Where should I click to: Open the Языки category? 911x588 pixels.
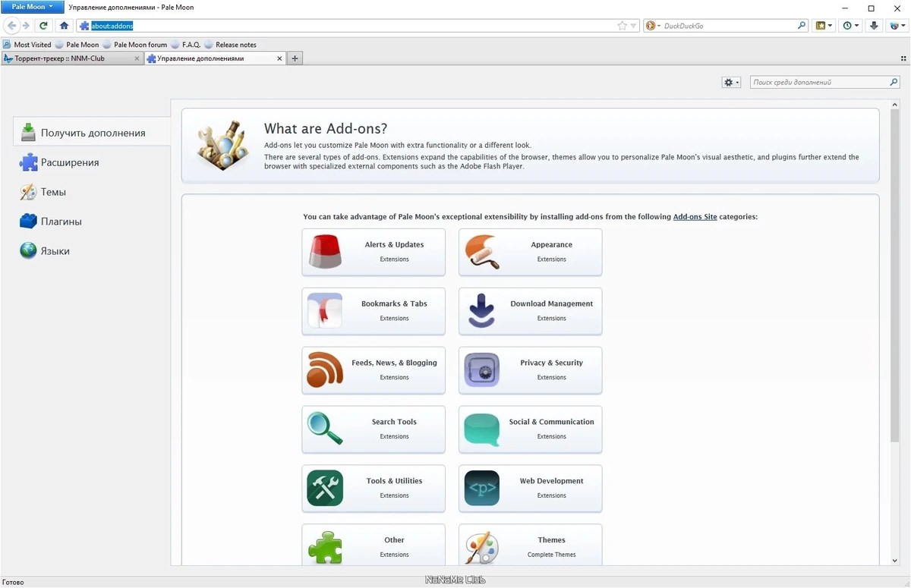point(92,251)
